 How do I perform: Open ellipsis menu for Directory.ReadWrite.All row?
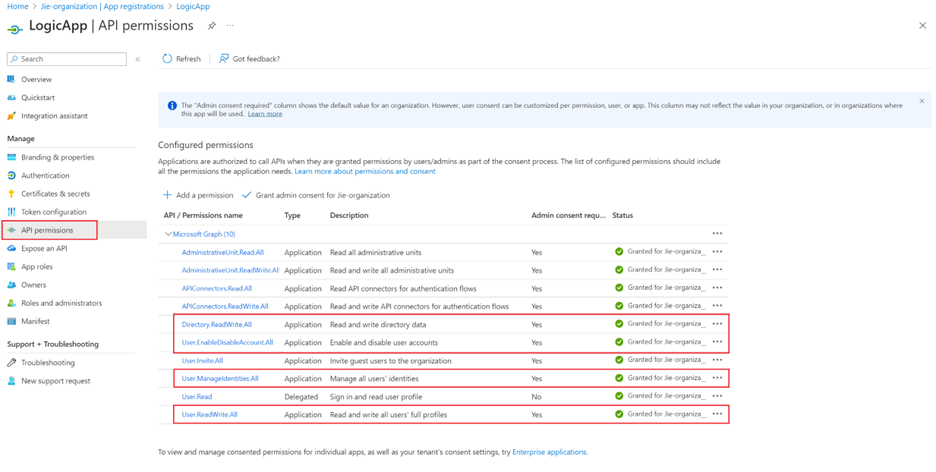tap(717, 324)
